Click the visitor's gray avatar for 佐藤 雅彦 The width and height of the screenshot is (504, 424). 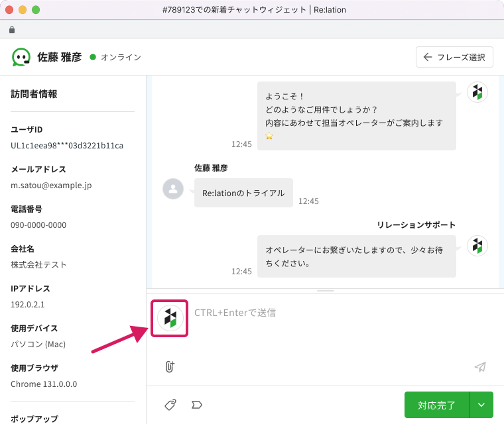point(173,189)
